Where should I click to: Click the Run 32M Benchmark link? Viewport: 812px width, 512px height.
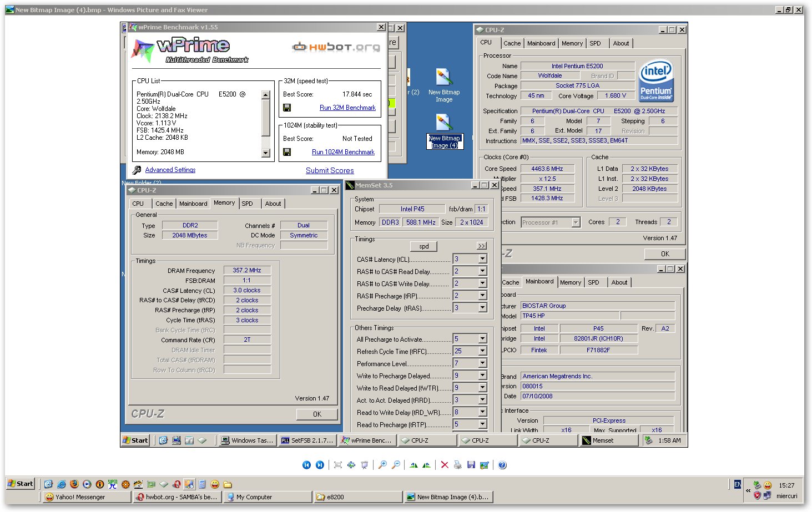pyautogui.click(x=347, y=108)
